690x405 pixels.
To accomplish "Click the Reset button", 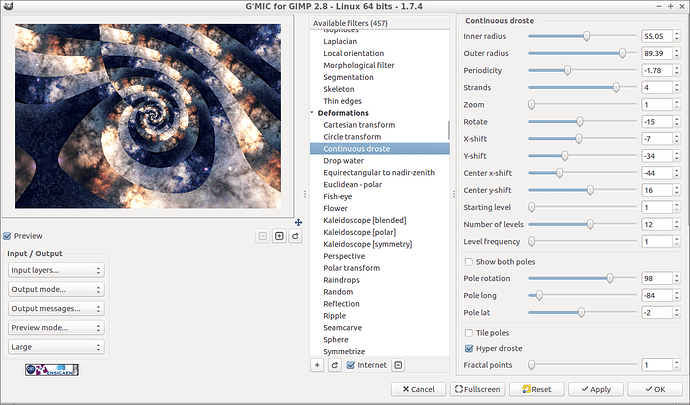I will click(535, 389).
